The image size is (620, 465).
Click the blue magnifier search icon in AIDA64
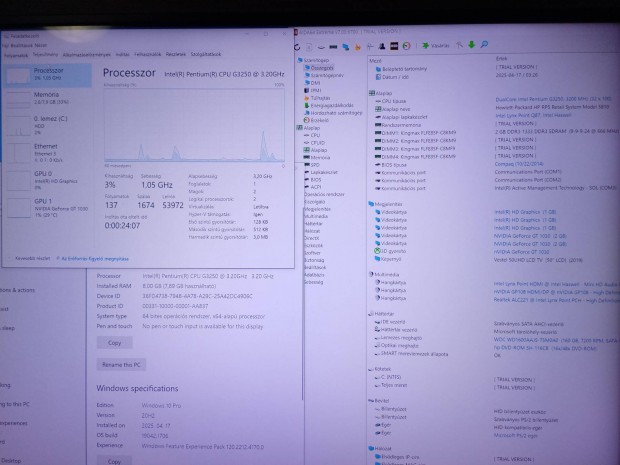point(484,44)
